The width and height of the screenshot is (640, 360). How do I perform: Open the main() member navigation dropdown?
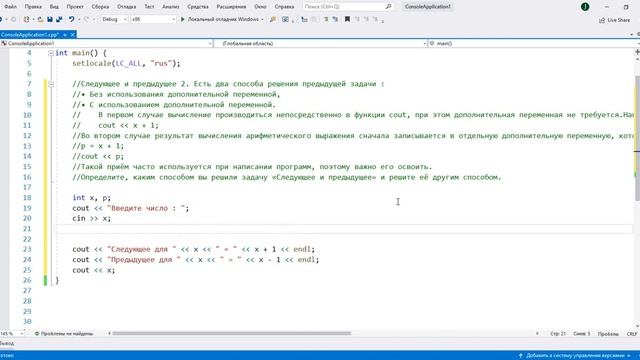point(533,43)
